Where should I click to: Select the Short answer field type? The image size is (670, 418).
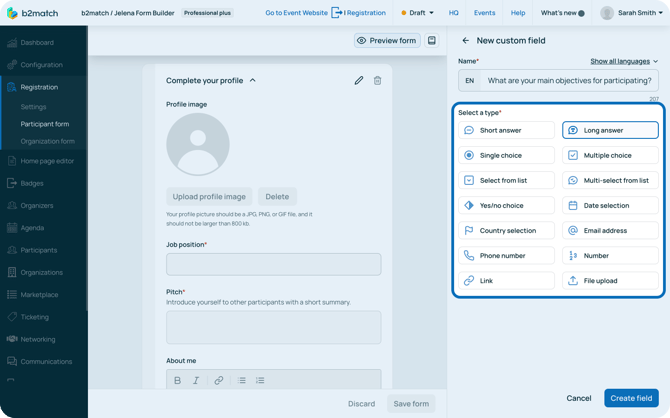506,130
